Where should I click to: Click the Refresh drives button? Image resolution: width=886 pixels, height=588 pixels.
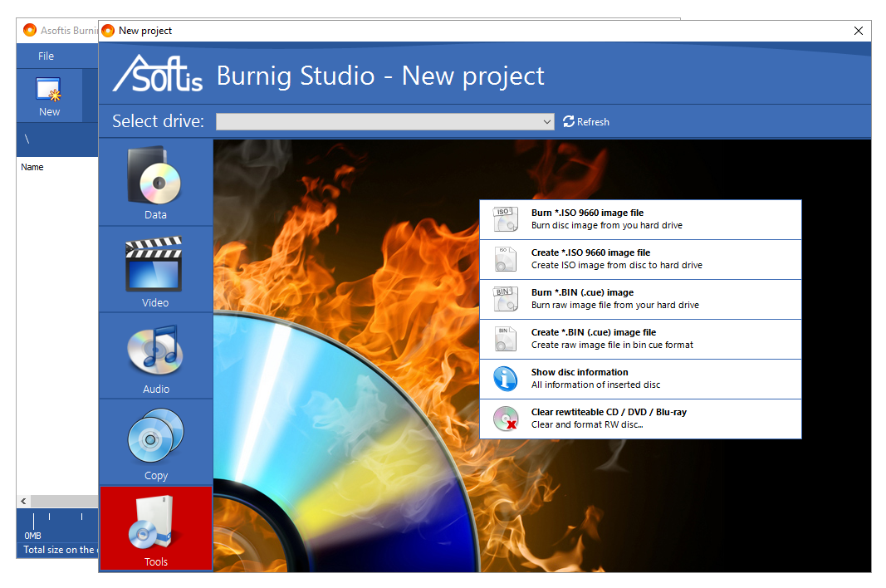click(586, 121)
